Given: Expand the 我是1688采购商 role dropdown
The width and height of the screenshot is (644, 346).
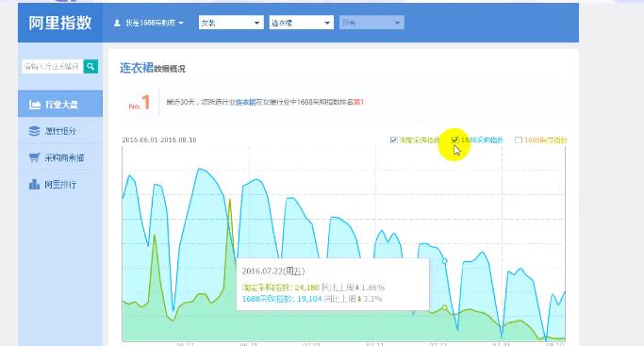Looking at the screenshot, I should [x=149, y=23].
